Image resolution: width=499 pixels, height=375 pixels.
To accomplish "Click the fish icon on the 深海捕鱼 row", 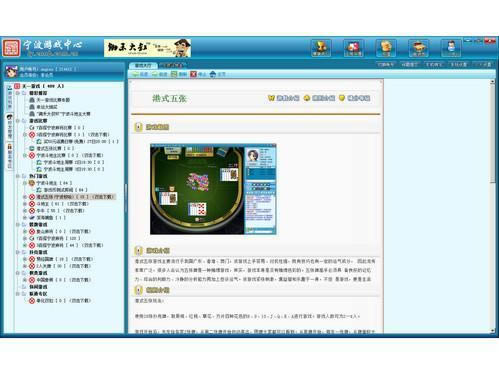I will (x=32, y=218).
